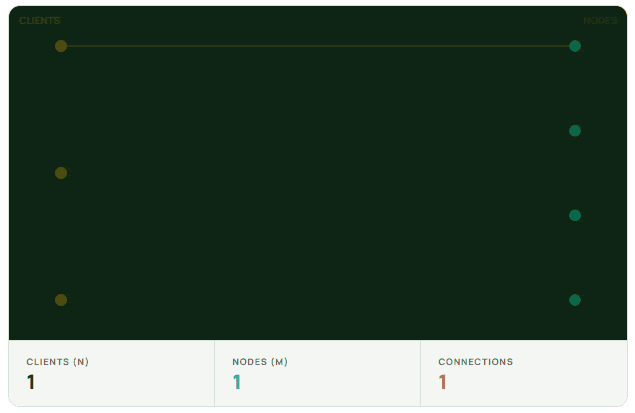Click divider between Nodes and Connections cards
635x413 pixels.
click(420, 373)
